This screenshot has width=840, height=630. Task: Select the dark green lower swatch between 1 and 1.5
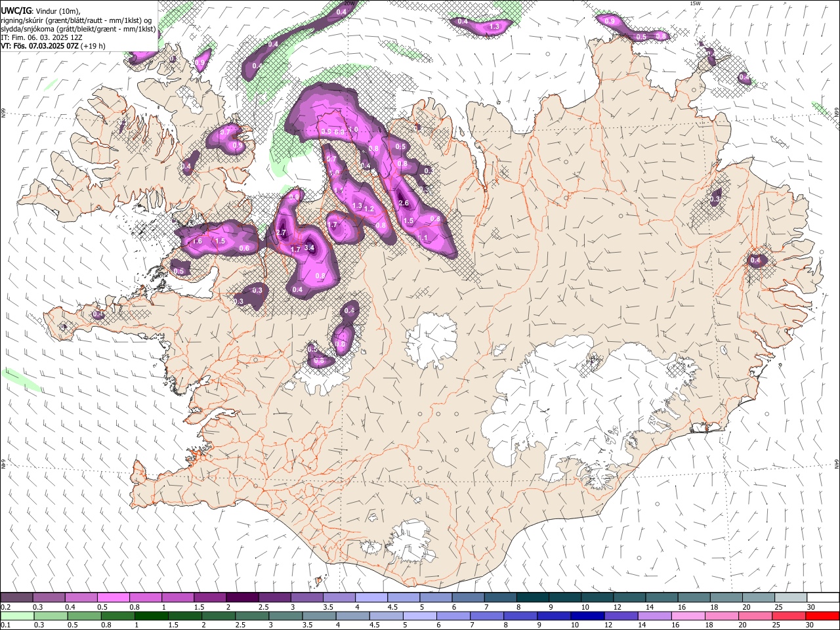click(x=152, y=616)
